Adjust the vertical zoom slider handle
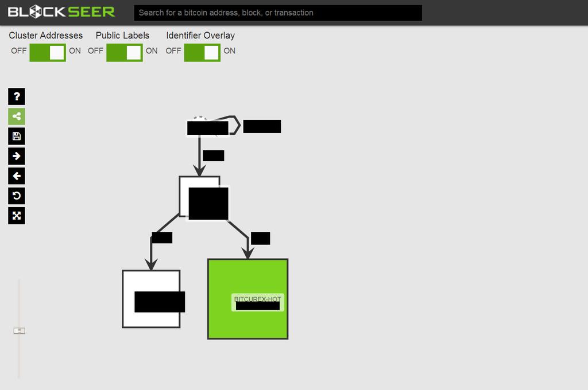 click(x=19, y=331)
